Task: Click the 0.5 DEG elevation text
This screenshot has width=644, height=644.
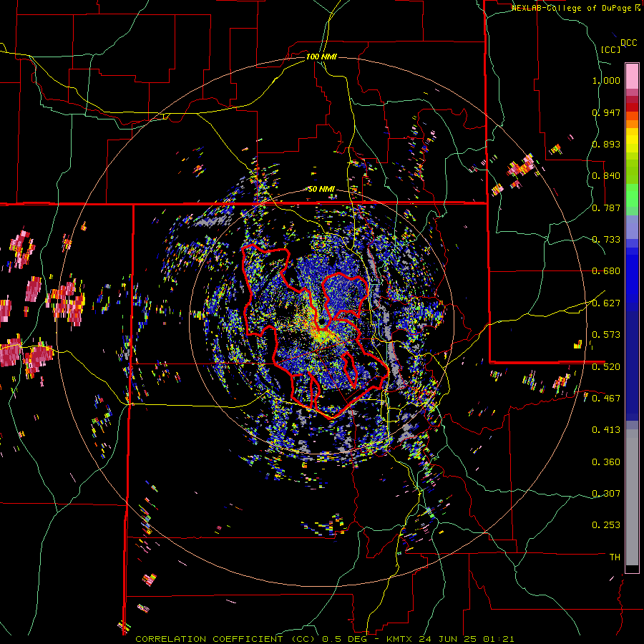Action: point(346,639)
